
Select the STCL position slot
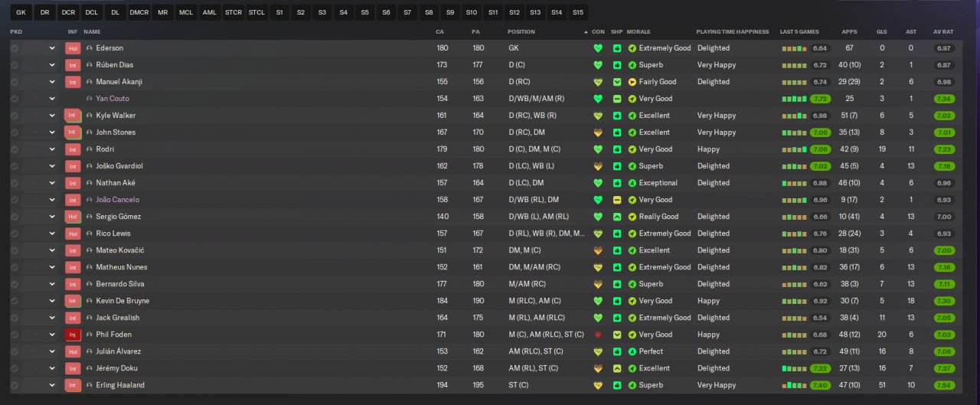click(x=256, y=13)
